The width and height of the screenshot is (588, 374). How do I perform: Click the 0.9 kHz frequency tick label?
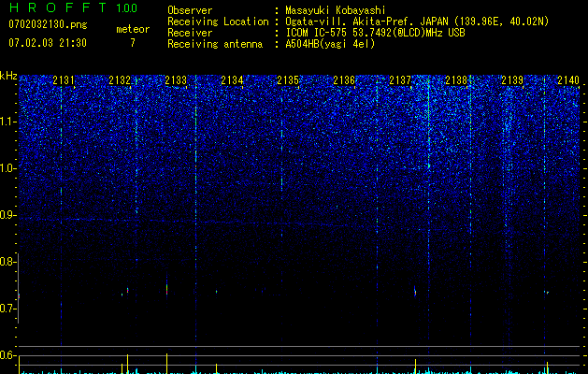(7, 215)
